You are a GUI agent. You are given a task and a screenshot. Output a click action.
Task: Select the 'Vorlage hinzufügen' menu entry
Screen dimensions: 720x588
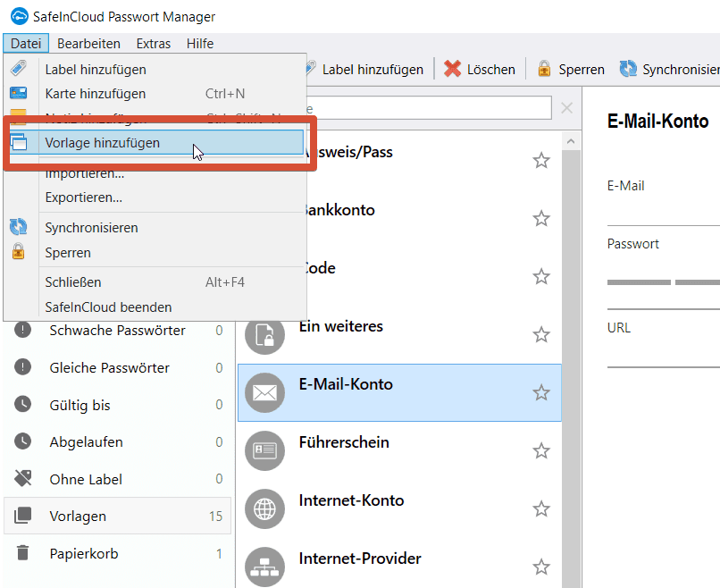point(156,143)
